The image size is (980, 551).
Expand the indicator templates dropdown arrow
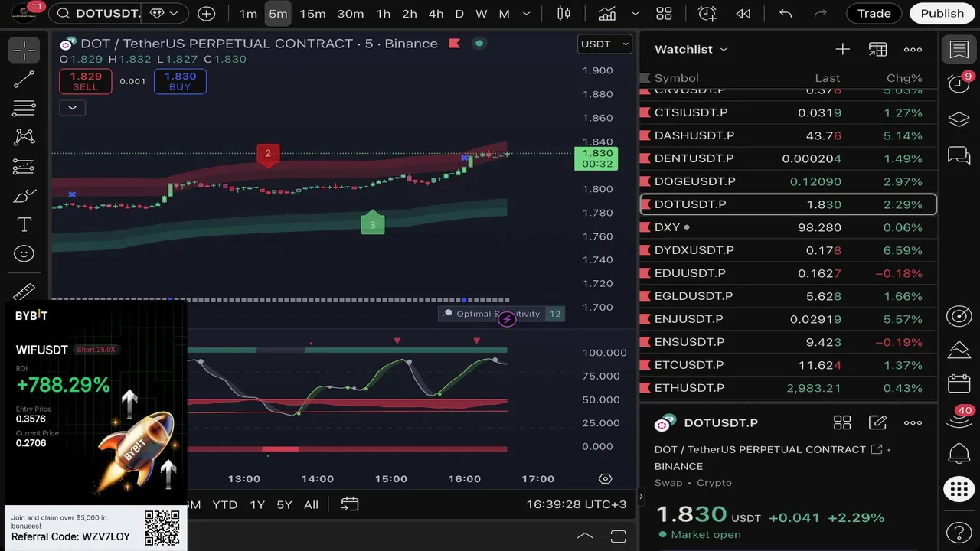coord(635,13)
